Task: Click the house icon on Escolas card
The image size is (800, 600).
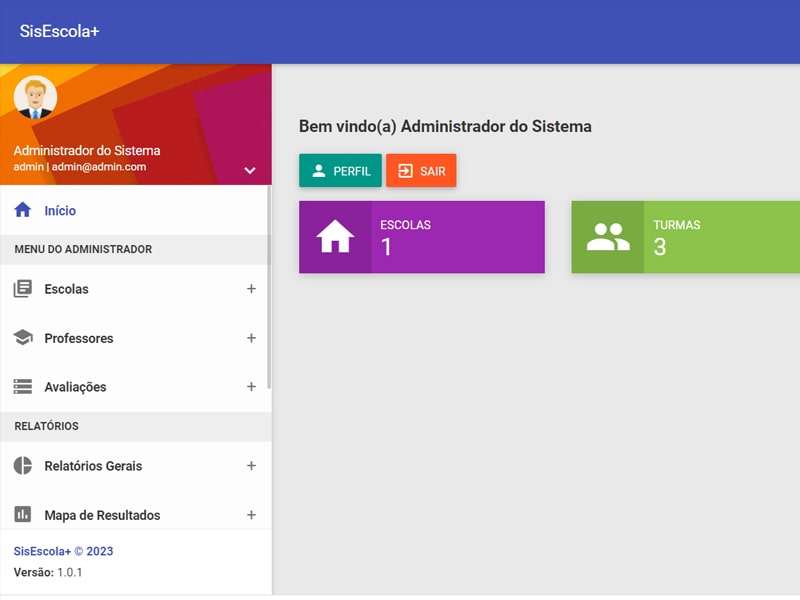Action: pyautogui.click(x=335, y=237)
